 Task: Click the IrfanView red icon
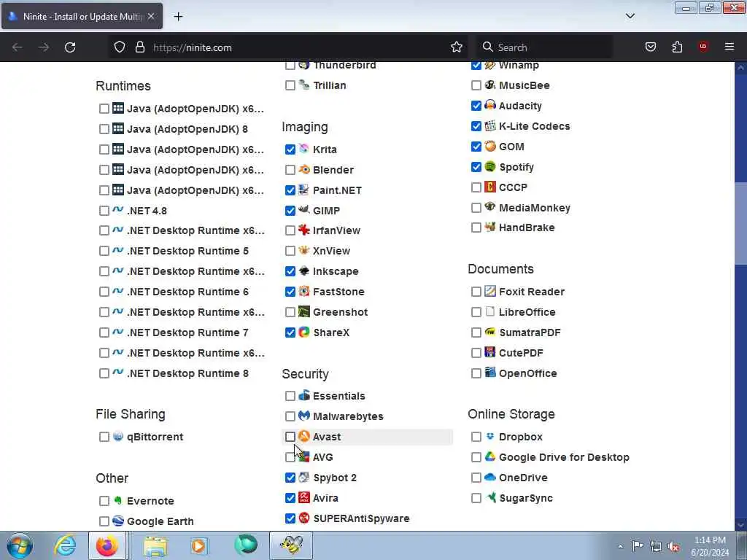click(x=304, y=230)
